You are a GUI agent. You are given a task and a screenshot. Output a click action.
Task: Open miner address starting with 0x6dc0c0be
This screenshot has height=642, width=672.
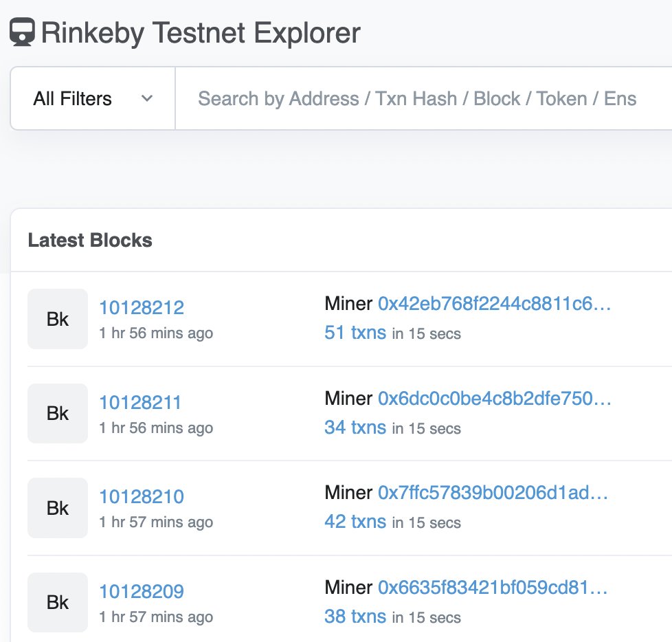pos(494,398)
